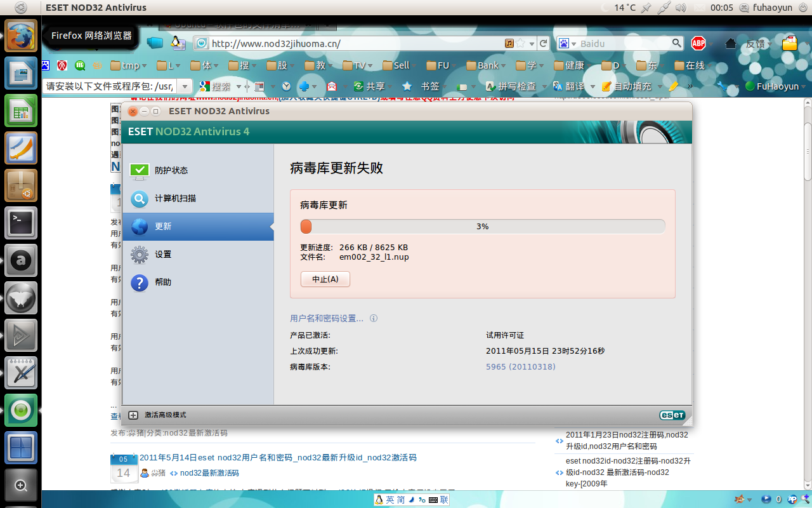The image size is (812, 508).
Task: Select the 更新 update section in ESET
Action: 198,226
